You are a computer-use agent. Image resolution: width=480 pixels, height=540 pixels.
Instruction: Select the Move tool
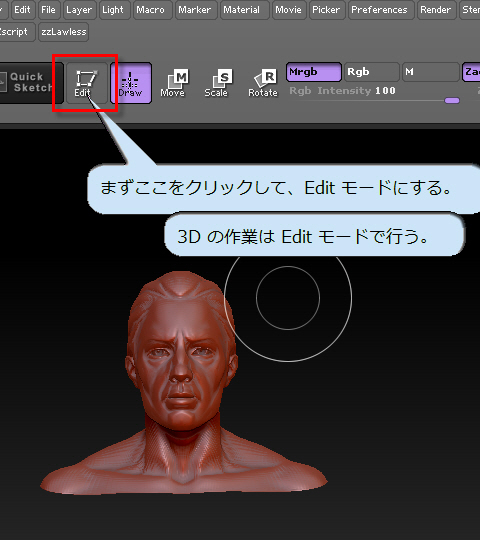tap(175, 83)
